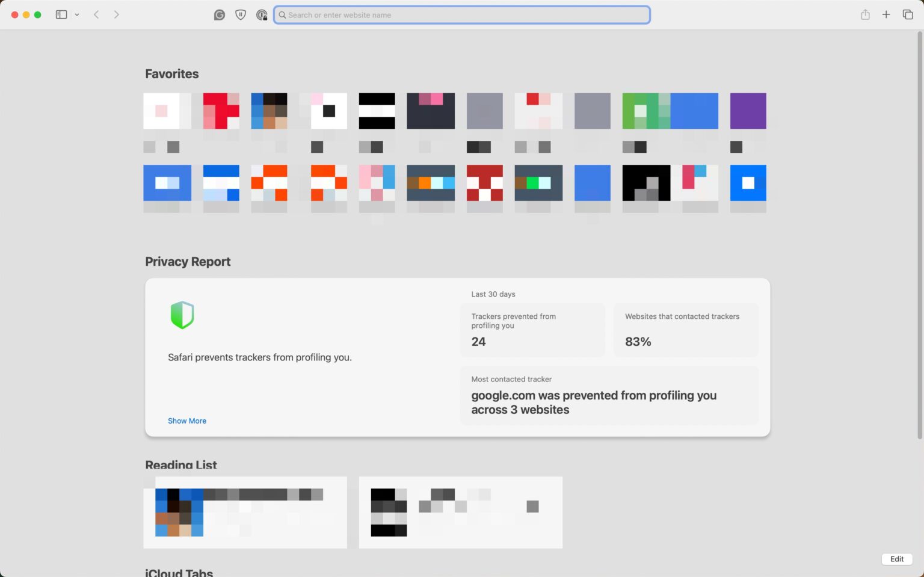
Task: Select the Favorites section heading
Action: tap(171, 73)
